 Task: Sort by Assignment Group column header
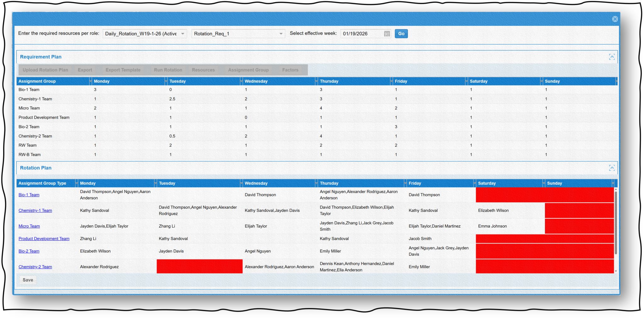37,81
